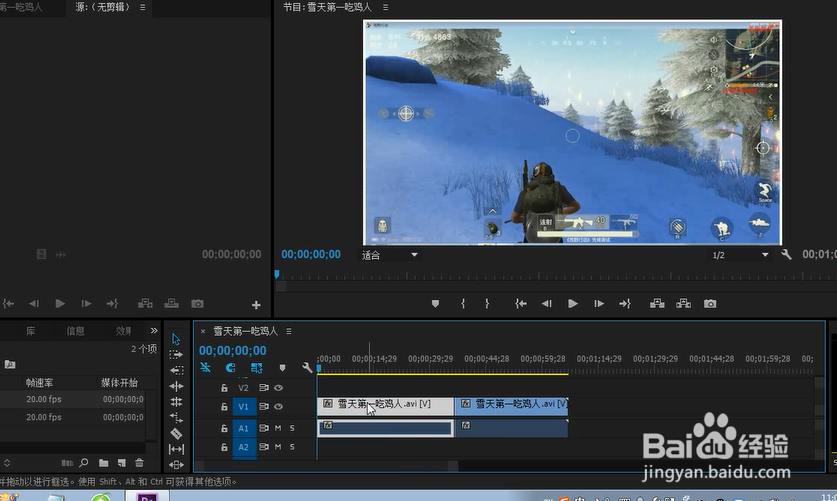Toggle Snap magnet in the timeline

pyautogui.click(x=231, y=368)
